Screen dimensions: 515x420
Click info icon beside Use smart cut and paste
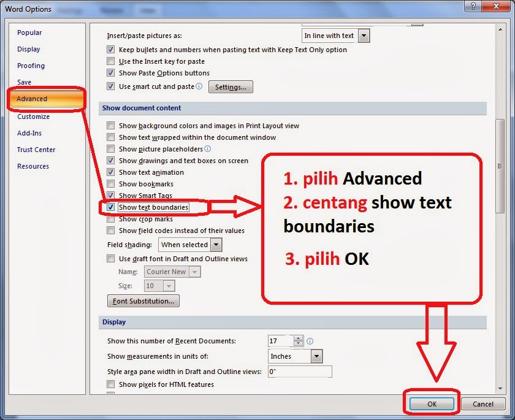click(x=199, y=86)
